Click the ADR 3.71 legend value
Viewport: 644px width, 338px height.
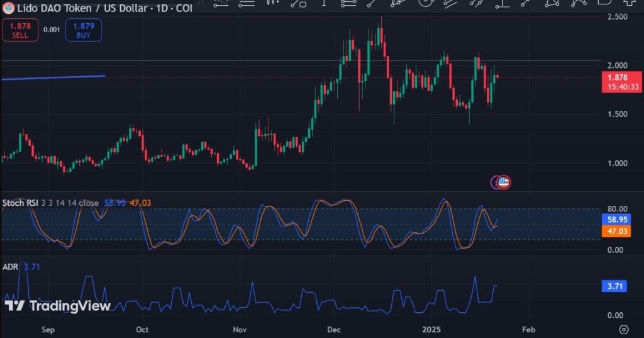[31, 267]
